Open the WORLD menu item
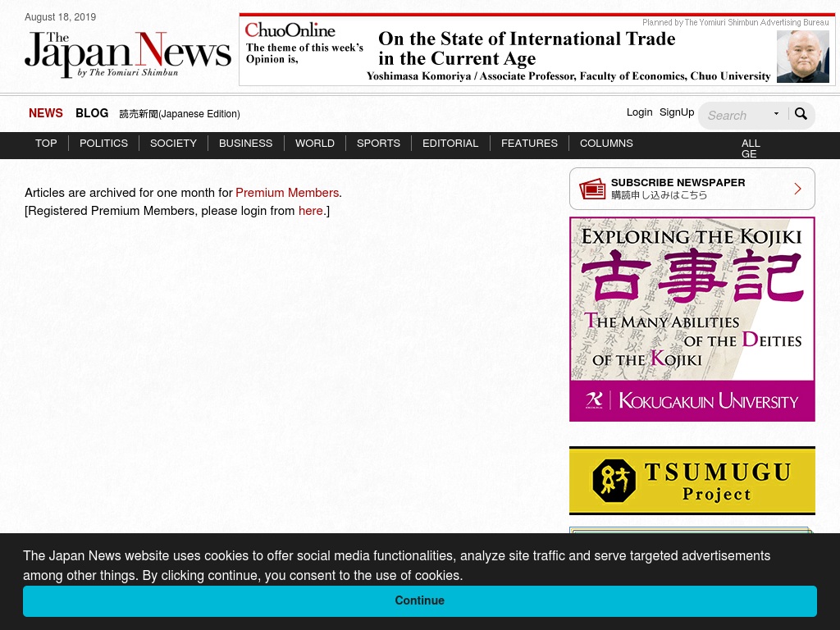The image size is (840, 630). tap(315, 143)
